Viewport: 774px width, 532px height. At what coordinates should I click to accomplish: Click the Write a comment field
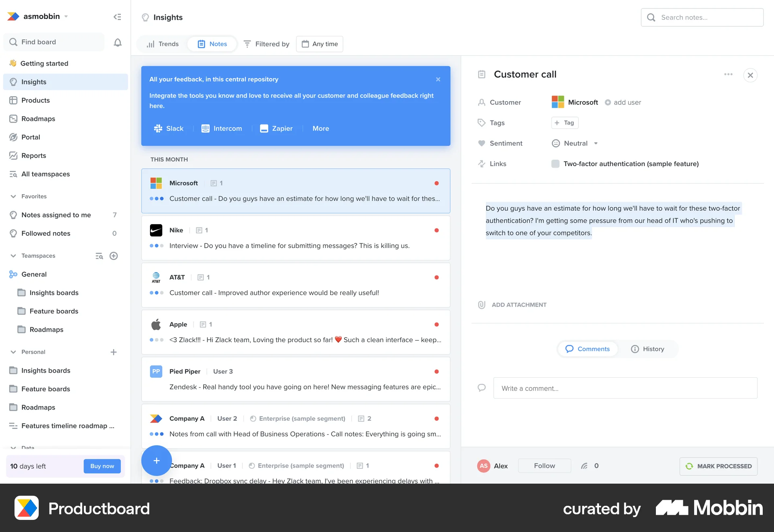click(x=625, y=389)
